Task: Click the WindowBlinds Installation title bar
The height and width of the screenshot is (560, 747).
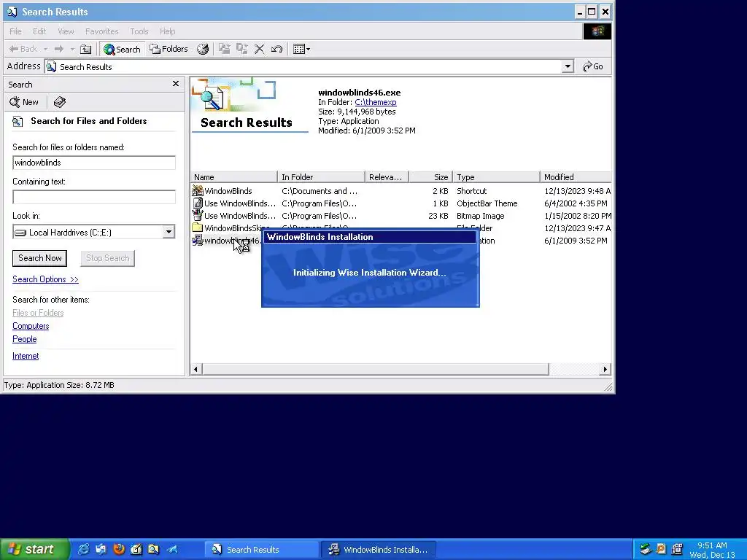Action: 370,237
